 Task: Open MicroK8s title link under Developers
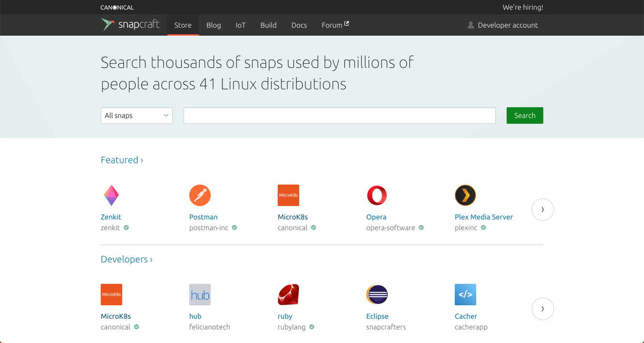(x=116, y=316)
